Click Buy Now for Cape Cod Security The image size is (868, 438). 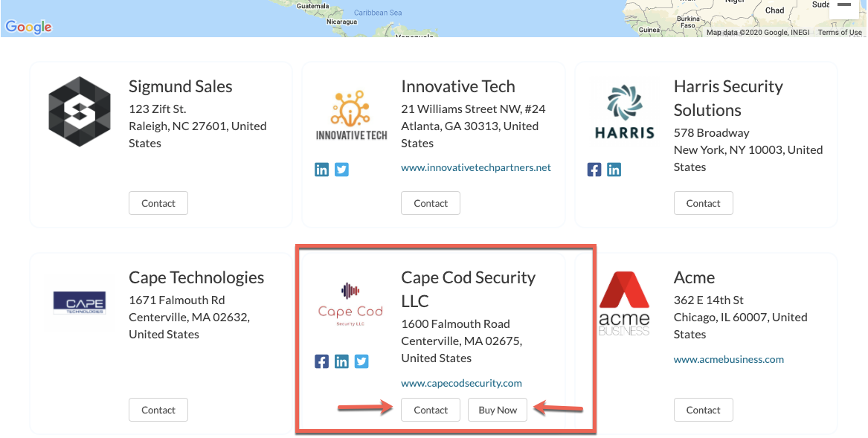tap(498, 410)
